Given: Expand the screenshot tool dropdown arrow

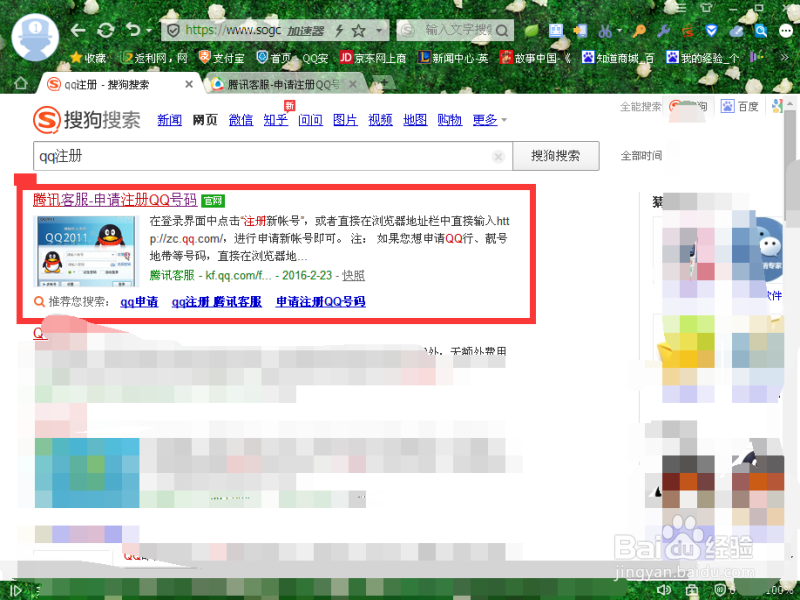Looking at the screenshot, I should point(619,31).
